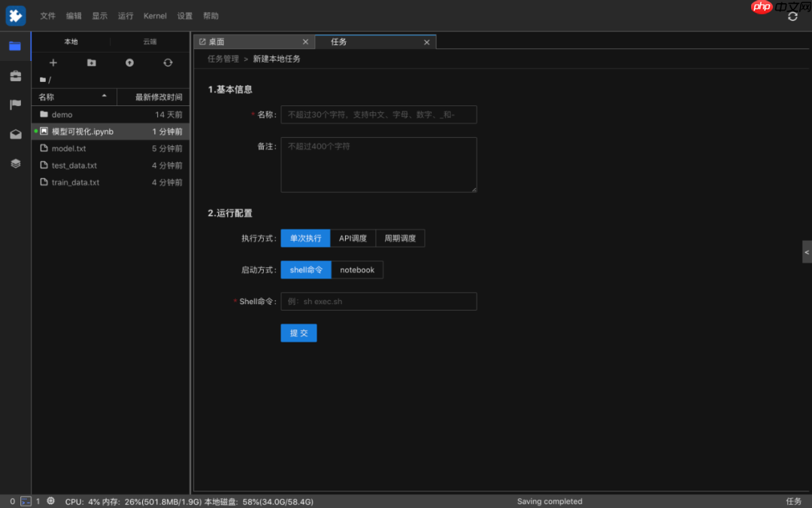Open the file browser sidebar panel
The image size is (812, 508).
[15, 46]
